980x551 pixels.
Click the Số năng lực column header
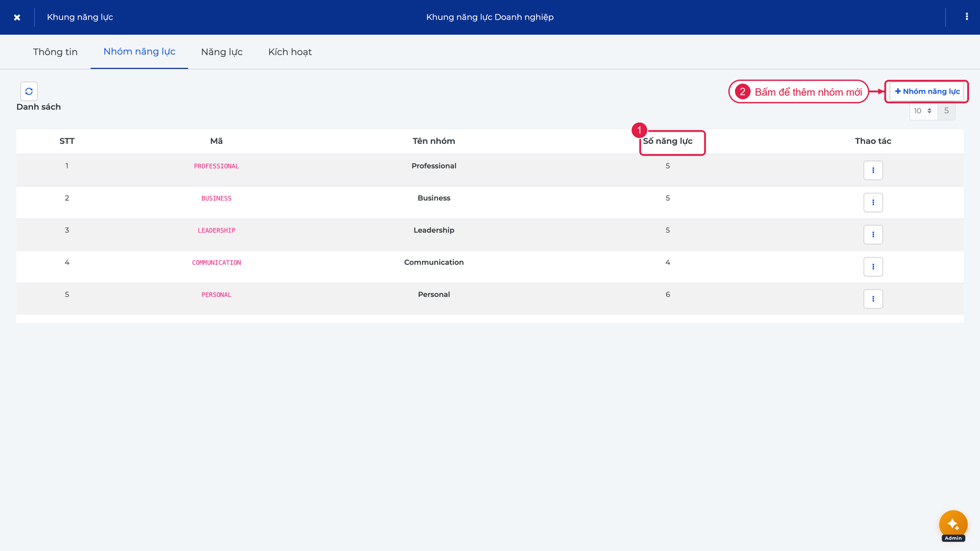[668, 141]
